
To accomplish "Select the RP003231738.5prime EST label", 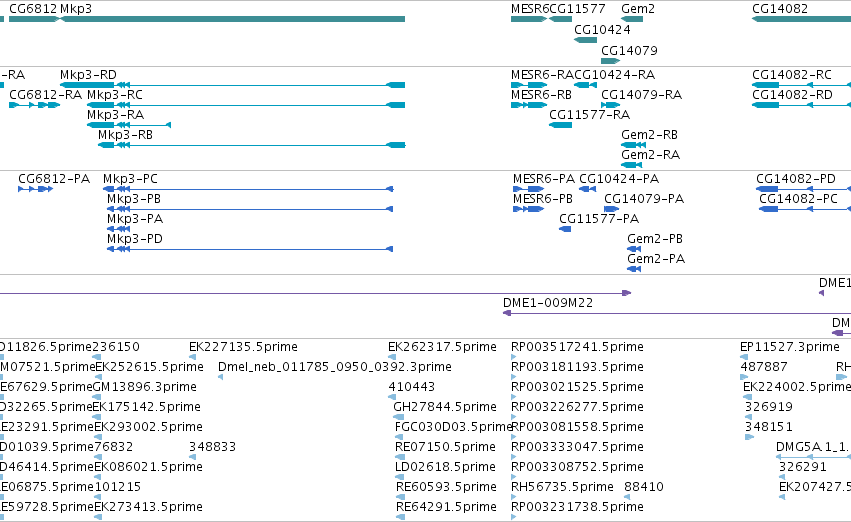I will 577,508.
